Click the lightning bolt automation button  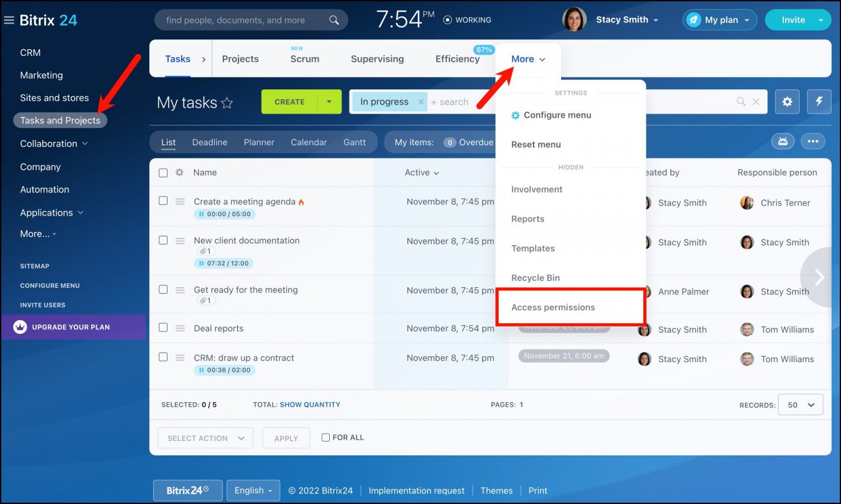coord(819,102)
